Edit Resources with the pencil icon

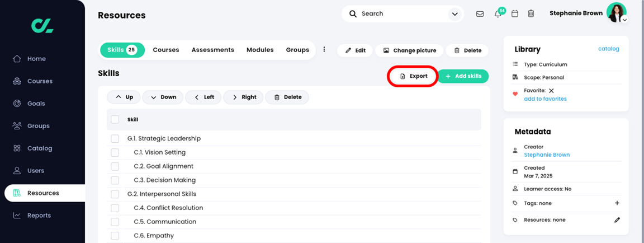pos(617,220)
